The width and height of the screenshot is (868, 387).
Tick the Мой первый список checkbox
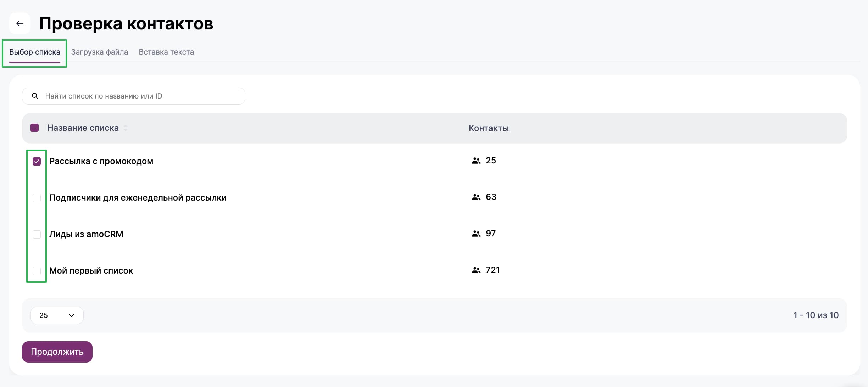(x=37, y=271)
